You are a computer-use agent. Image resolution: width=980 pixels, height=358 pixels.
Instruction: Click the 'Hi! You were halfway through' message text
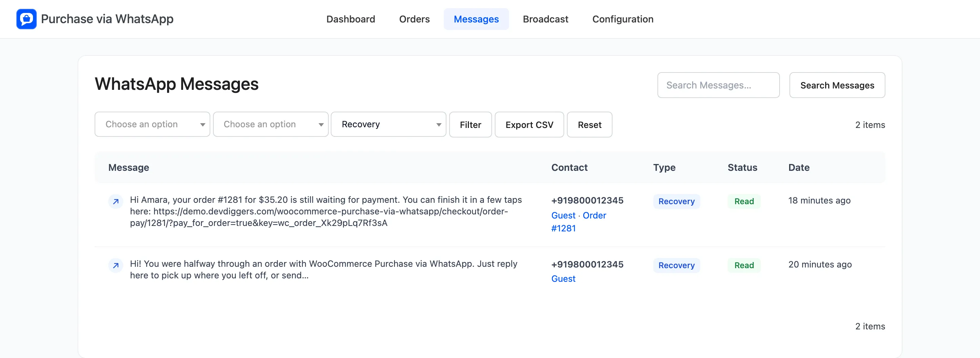[x=323, y=270]
